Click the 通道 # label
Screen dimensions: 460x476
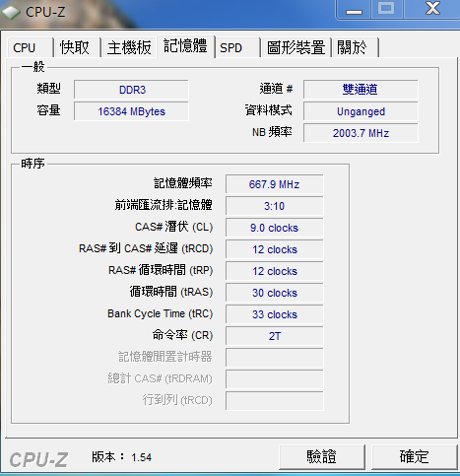pos(276,89)
